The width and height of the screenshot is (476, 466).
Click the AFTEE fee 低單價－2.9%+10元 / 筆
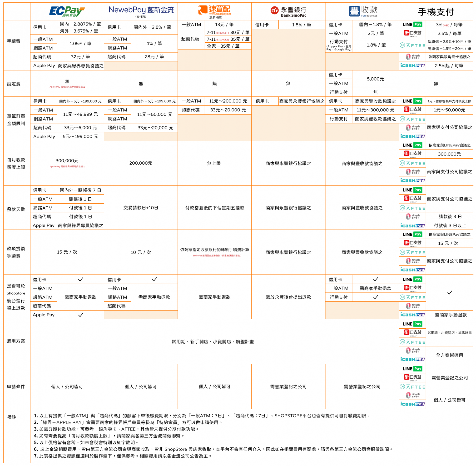pos(449,42)
